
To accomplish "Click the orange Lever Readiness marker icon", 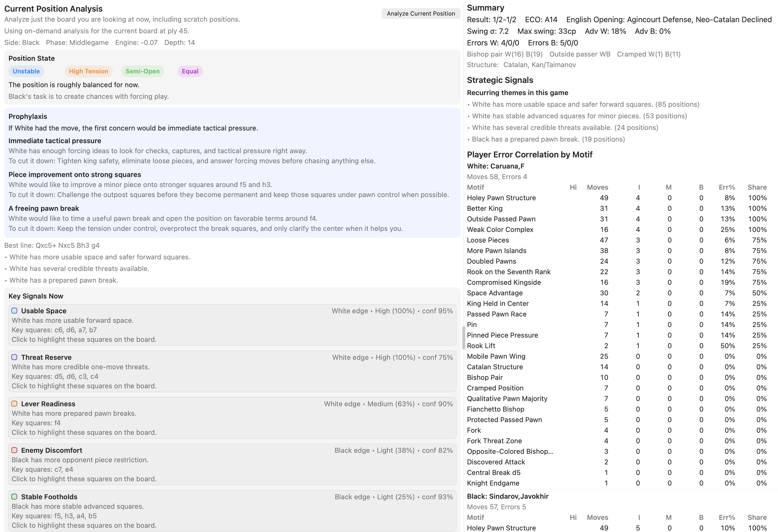I will coord(14,404).
